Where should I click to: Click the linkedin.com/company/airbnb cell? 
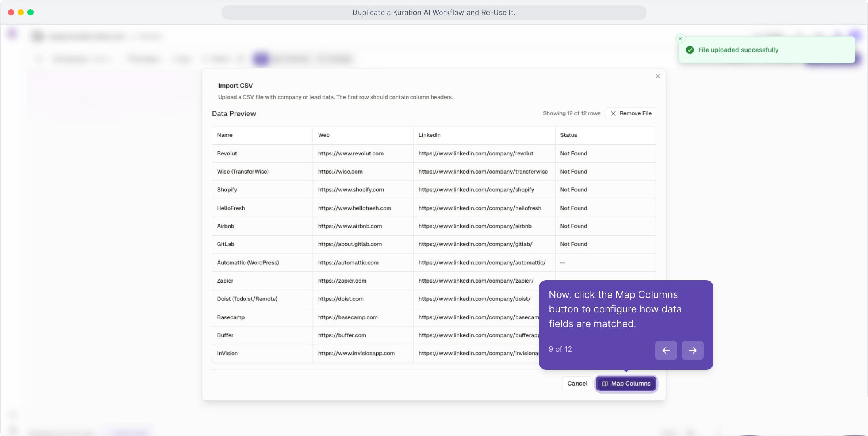pyautogui.click(x=484, y=226)
